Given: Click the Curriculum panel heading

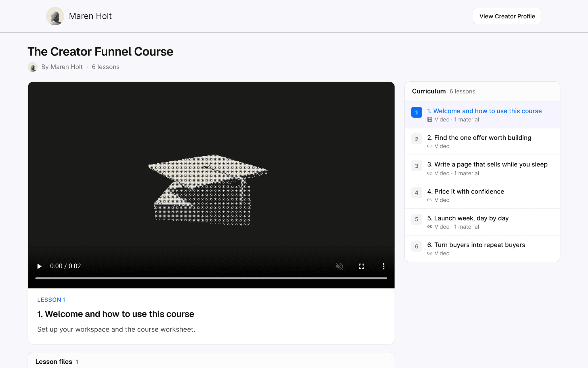Looking at the screenshot, I should coord(429,91).
